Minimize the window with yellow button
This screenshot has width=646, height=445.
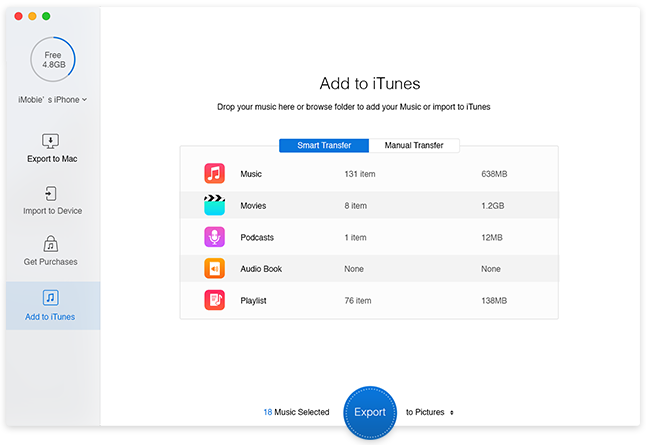pyautogui.click(x=32, y=16)
